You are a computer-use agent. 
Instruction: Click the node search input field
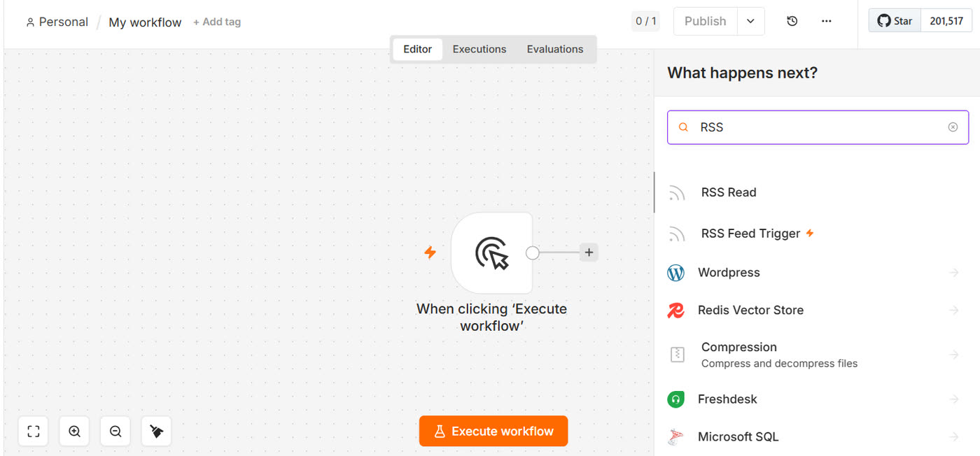pyautogui.click(x=818, y=127)
